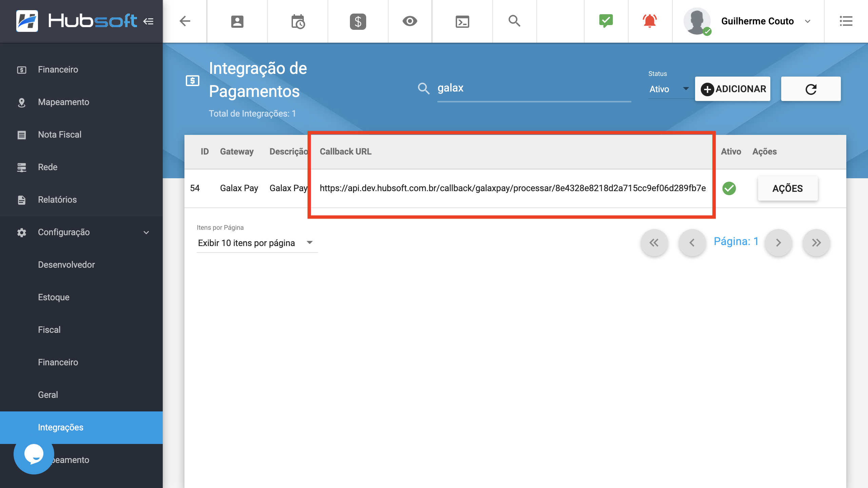Open the terminal console icon in toolbar
Image resolution: width=868 pixels, height=488 pixels.
click(462, 21)
